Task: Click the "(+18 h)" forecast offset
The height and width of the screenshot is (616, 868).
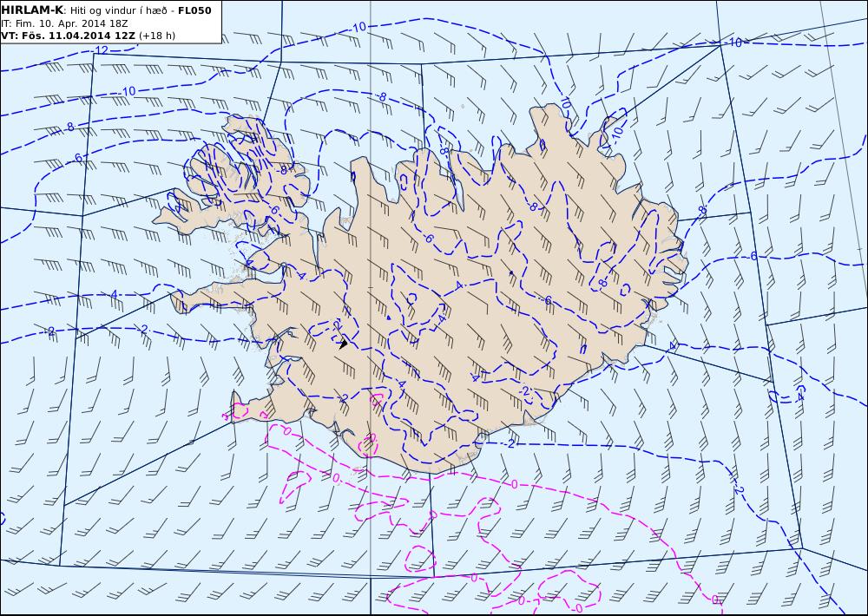Action: point(157,36)
